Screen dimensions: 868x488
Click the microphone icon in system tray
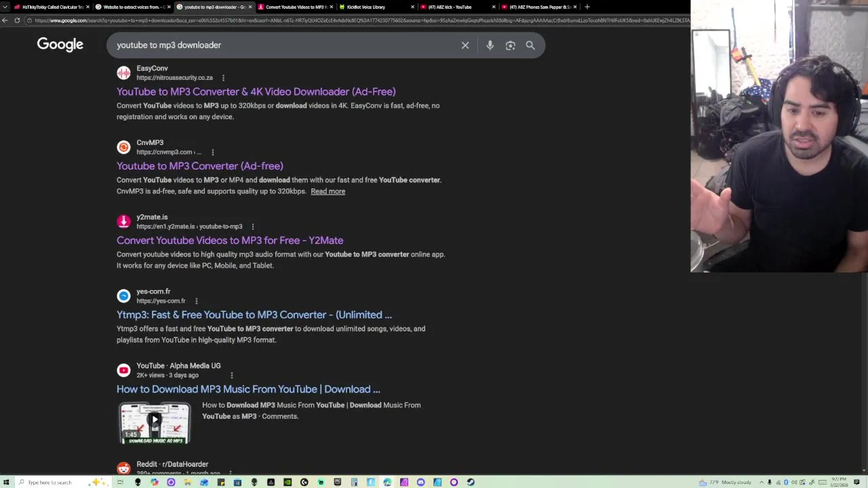point(770,482)
